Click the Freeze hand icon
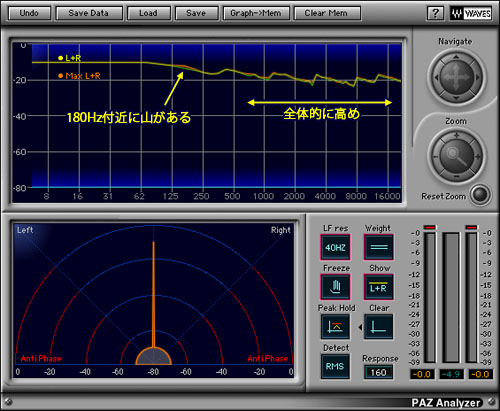Viewport: 500px width, 411px height. 335,287
